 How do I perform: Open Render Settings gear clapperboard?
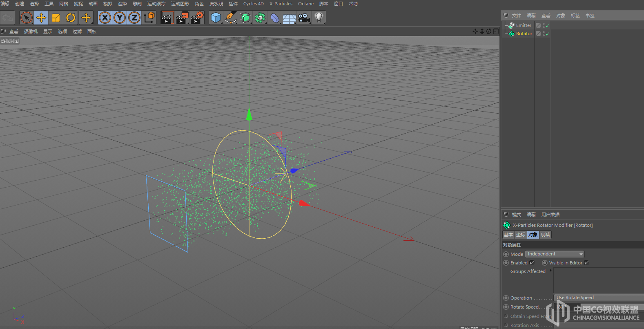click(197, 18)
